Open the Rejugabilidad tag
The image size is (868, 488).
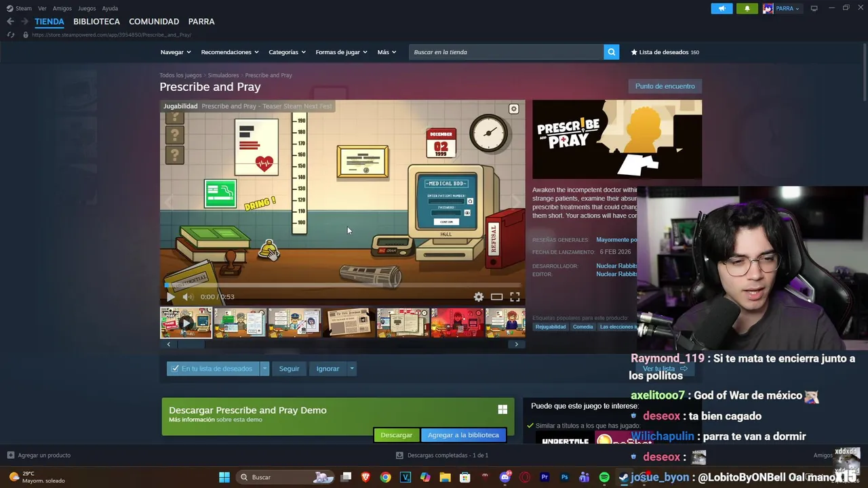tap(551, 327)
